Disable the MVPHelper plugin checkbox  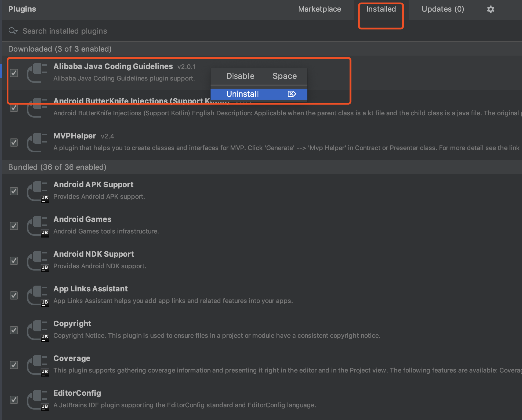click(x=14, y=142)
